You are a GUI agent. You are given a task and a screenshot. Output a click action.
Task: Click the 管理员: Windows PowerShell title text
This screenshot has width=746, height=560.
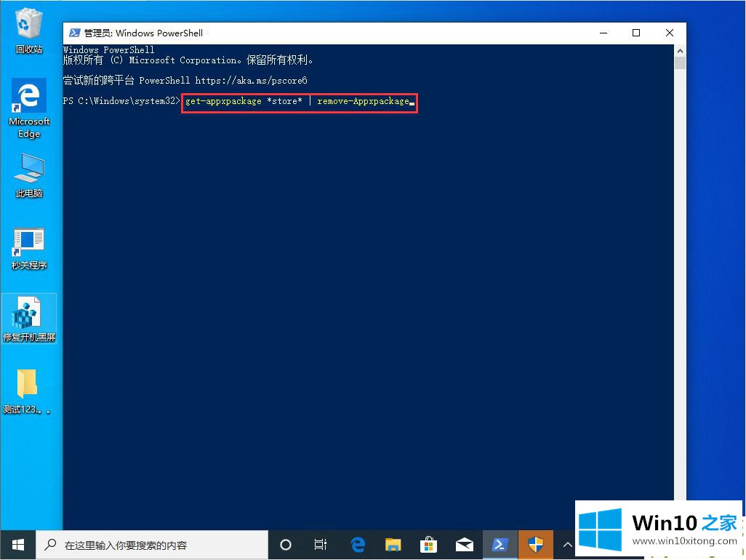click(143, 33)
